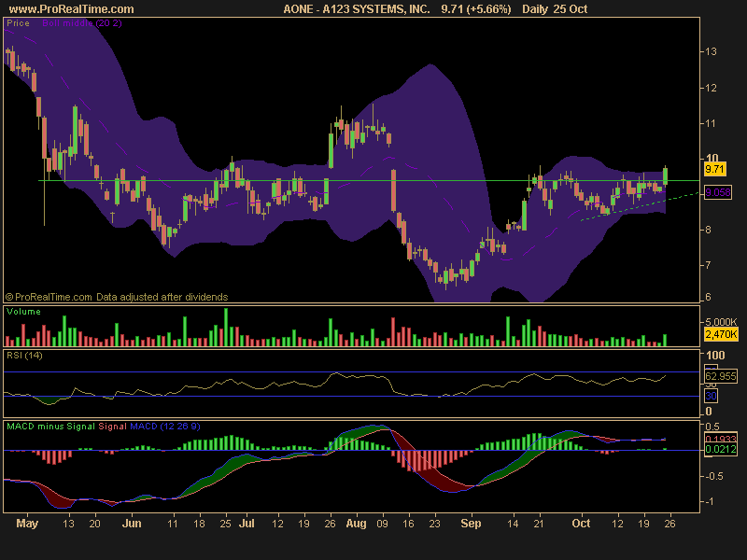Image resolution: width=747 pixels, height=560 pixels.
Task: Click the 62.955 RSI value tag
Action: tap(720, 376)
